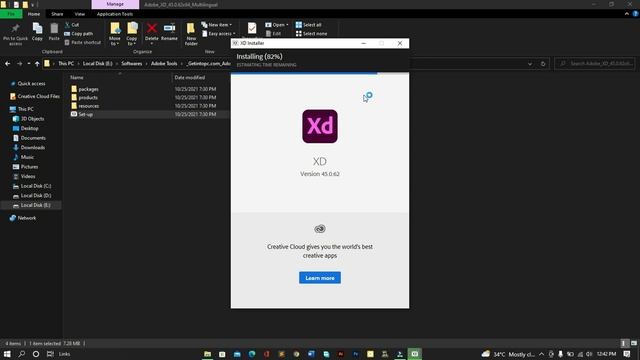Switch to details view icon in status bar

click(624, 343)
